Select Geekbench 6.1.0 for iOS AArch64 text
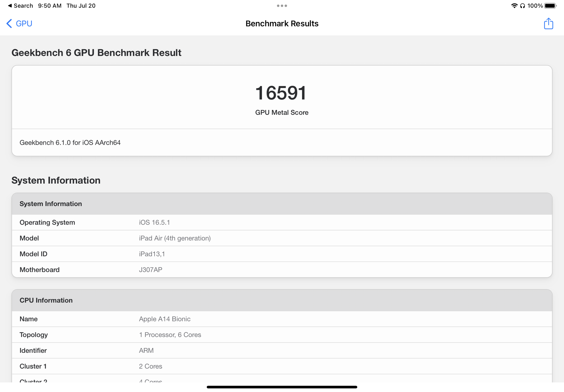 pos(70,143)
